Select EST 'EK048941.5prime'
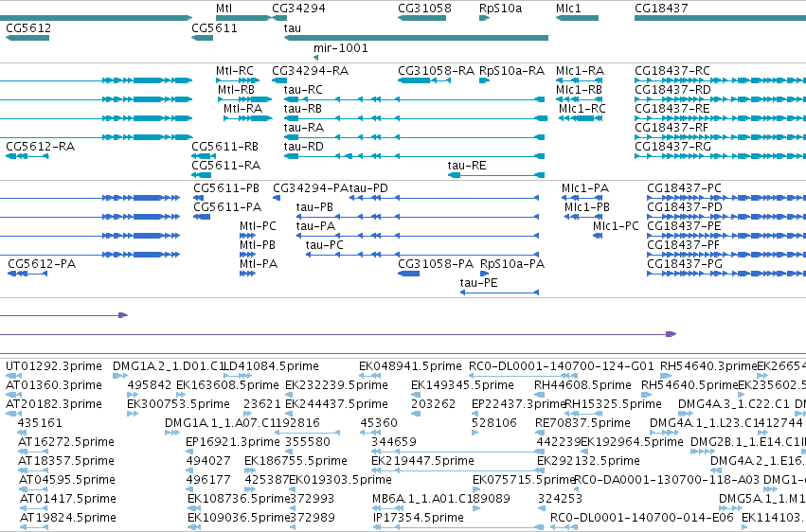The height and width of the screenshot is (532, 806). click(410, 366)
